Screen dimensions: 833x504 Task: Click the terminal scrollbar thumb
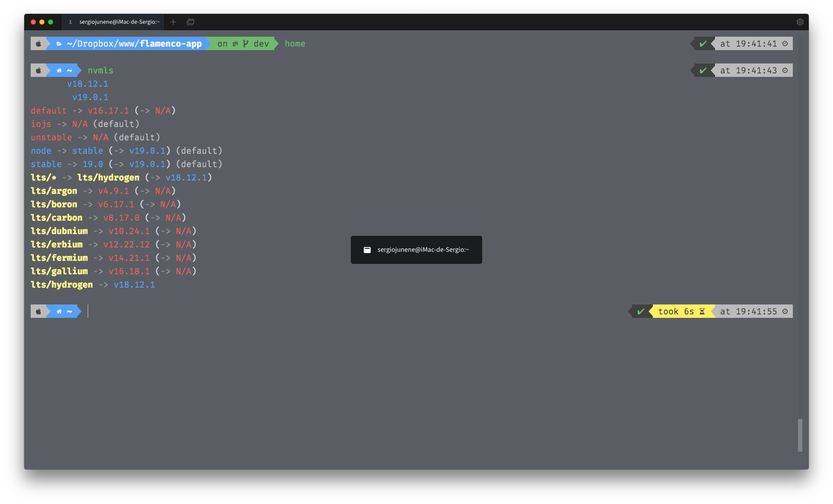point(800,435)
